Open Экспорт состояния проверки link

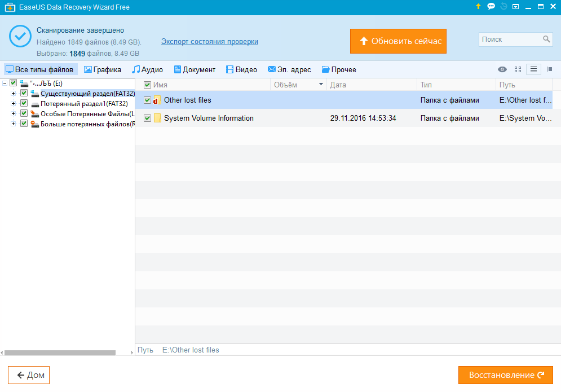tap(209, 42)
